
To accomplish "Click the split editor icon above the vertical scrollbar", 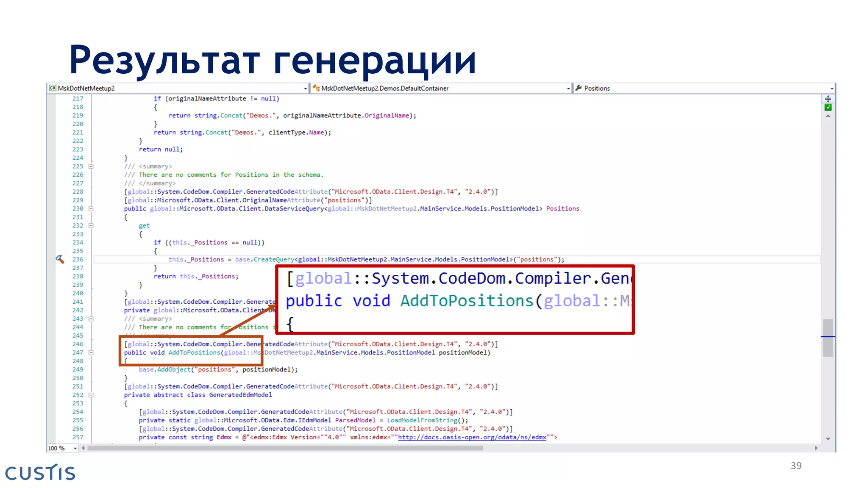I will point(828,99).
